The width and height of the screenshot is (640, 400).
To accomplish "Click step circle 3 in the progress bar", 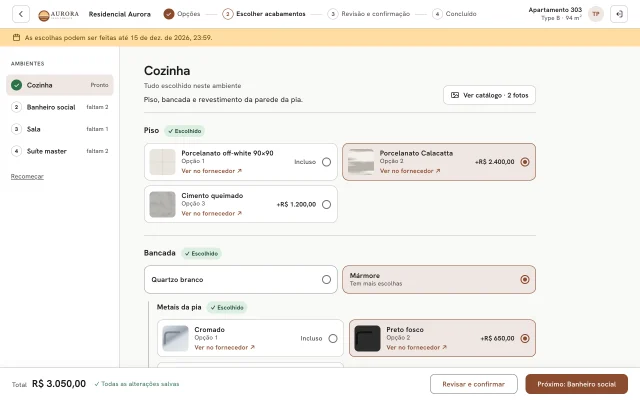I will [x=333, y=14].
